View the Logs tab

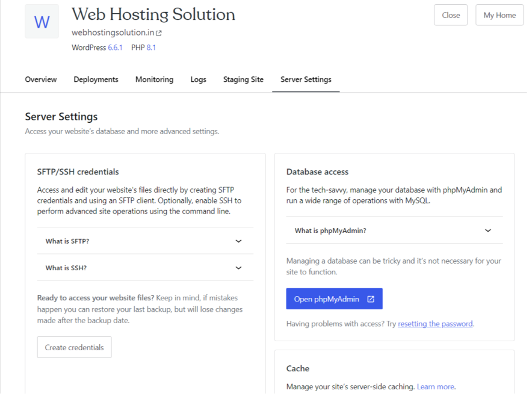tap(198, 79)
